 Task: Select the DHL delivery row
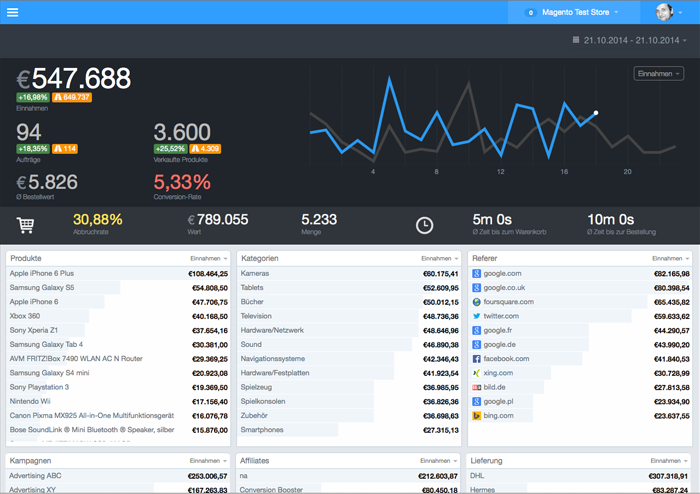point(579,476)
